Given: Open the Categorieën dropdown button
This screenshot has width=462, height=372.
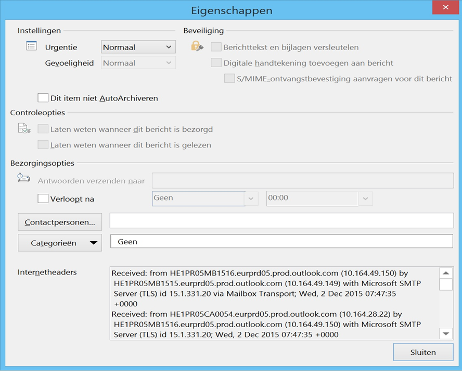Looking at the screenshot, I should pos(60,243).
